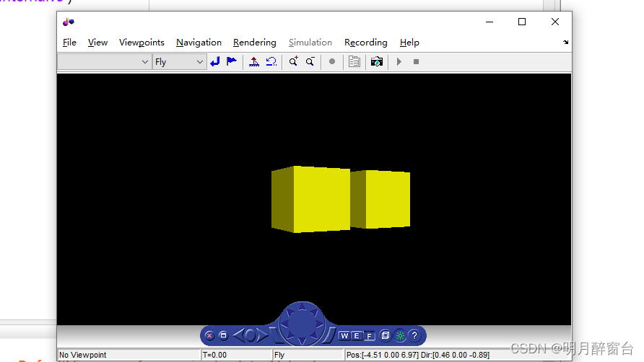
Task: Click the navigation wheel upper-right arrow
Action: click(315, 312)
